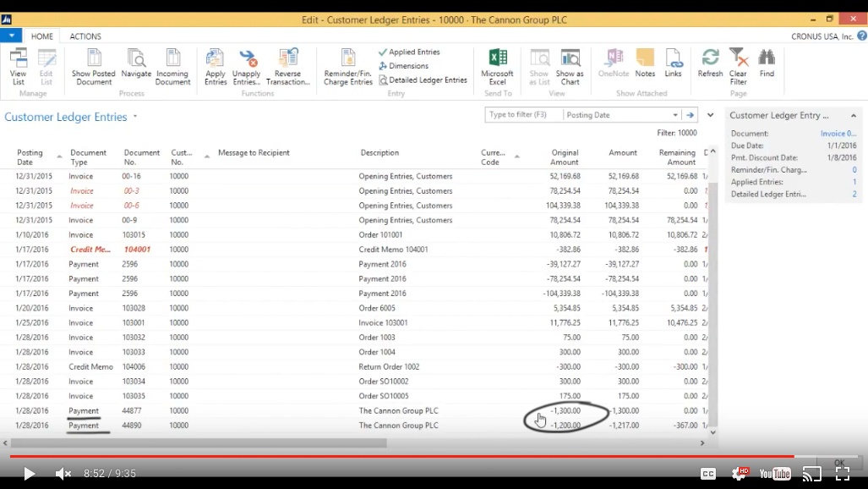Screen dimensions: 868x489
Task: Refresh the ledger entries page
Action: coord(710,63)
